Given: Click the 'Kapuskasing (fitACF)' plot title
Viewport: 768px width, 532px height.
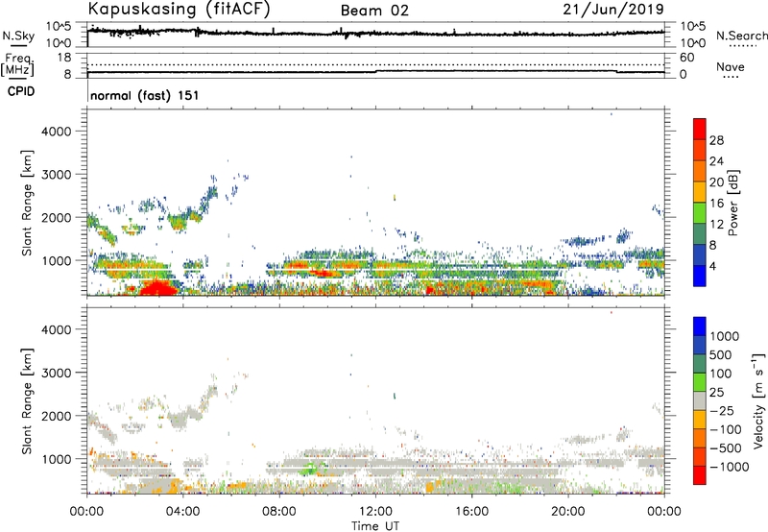Looking at the screenshot, I should [179, 9].
